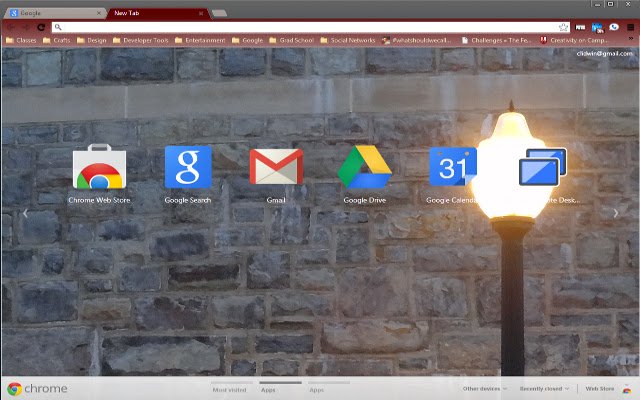Image resolution: width=640 pixels, height=400 pixels.
Task: Click the Google Search label text
Action: 188,200
